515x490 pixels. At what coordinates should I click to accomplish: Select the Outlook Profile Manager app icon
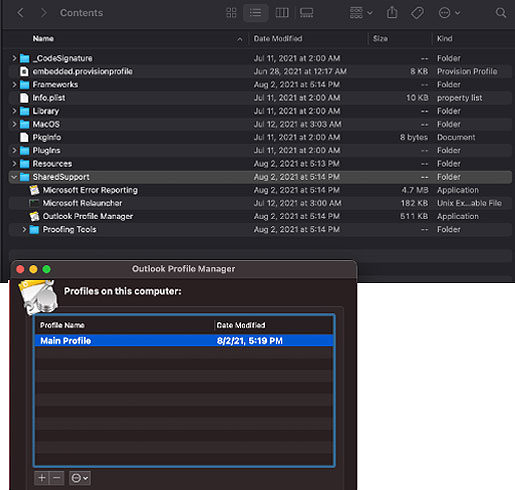34,216
